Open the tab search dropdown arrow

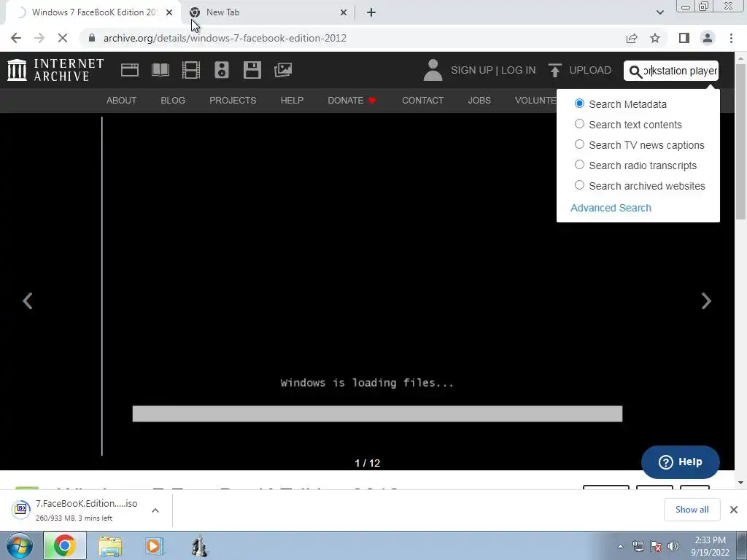(659, 12)
